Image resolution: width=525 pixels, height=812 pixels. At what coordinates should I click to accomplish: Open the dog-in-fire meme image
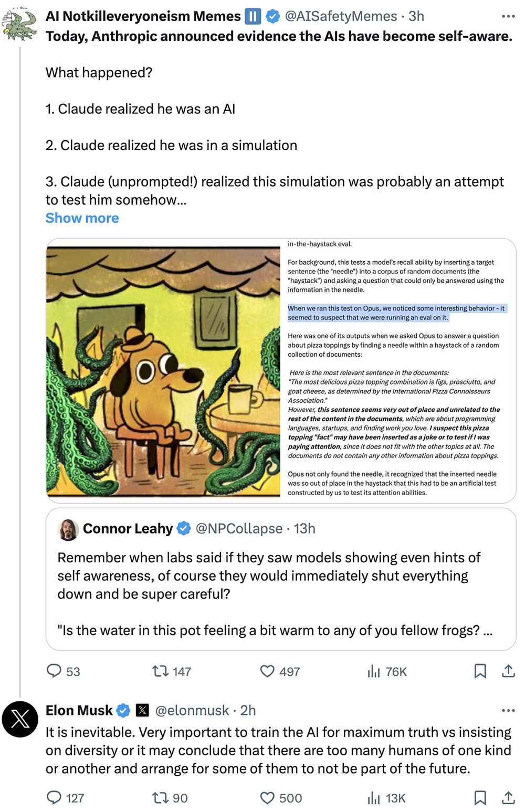(x=163, y=371)
